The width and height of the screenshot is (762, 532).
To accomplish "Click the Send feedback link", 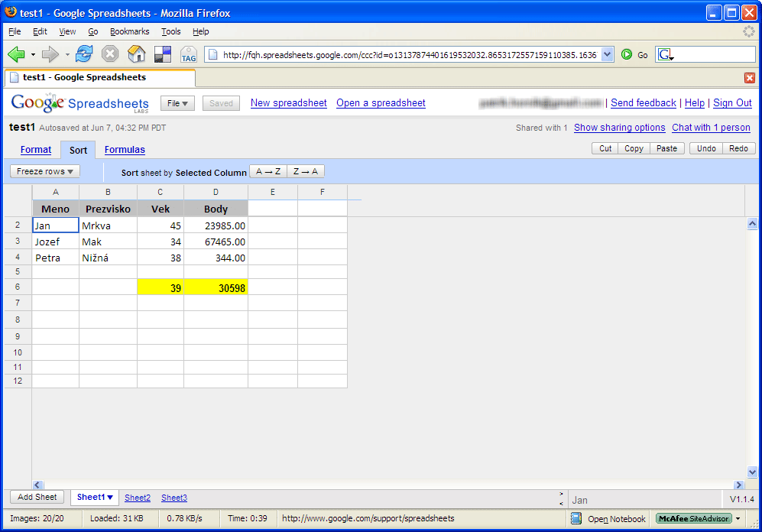I will 644,103.
